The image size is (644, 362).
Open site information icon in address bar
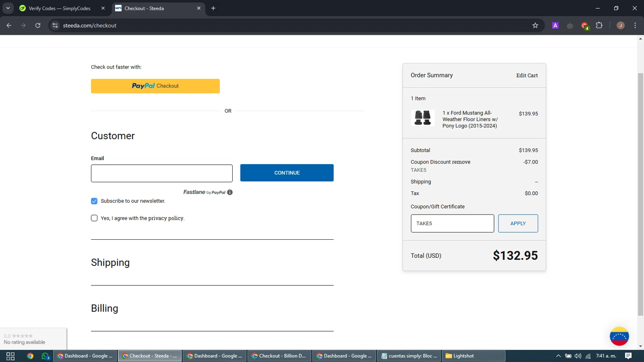[55, 25]
